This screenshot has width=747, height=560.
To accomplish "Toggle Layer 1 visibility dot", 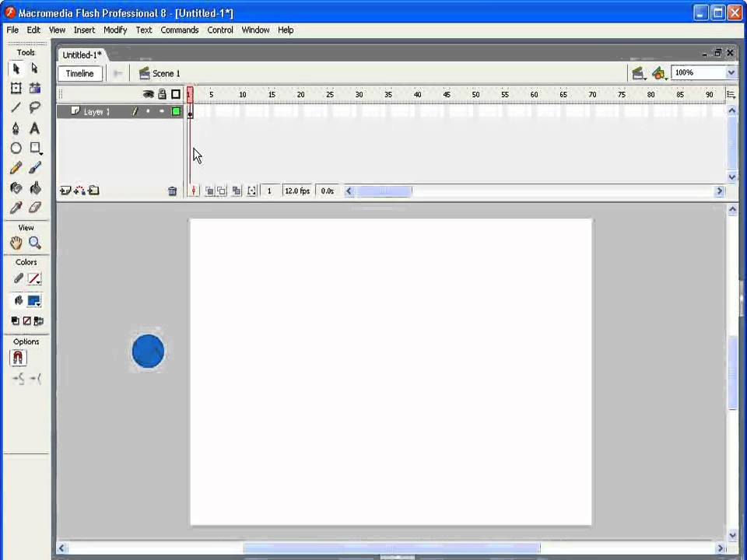I will [148, 111].
